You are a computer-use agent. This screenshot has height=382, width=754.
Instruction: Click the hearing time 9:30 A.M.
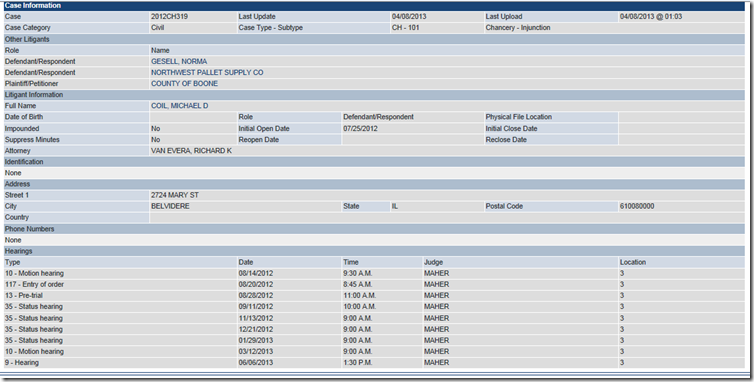click(x=358, y=273)
